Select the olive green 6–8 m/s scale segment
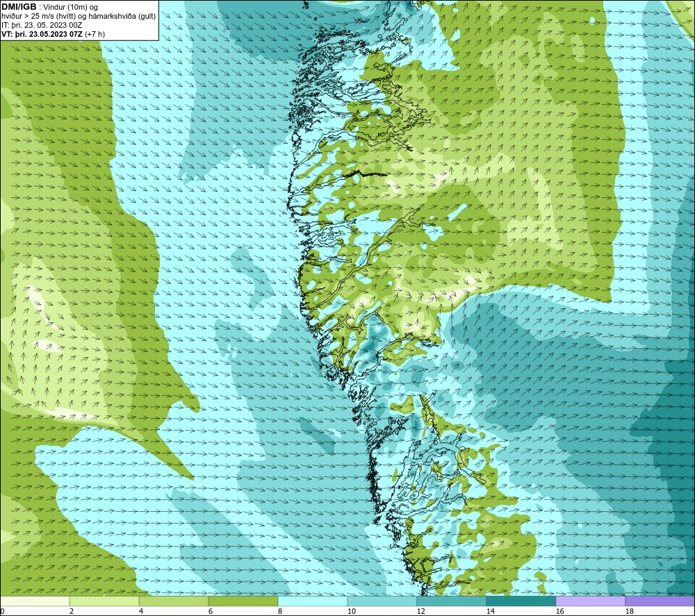695x616 pixels. (243, 601)
